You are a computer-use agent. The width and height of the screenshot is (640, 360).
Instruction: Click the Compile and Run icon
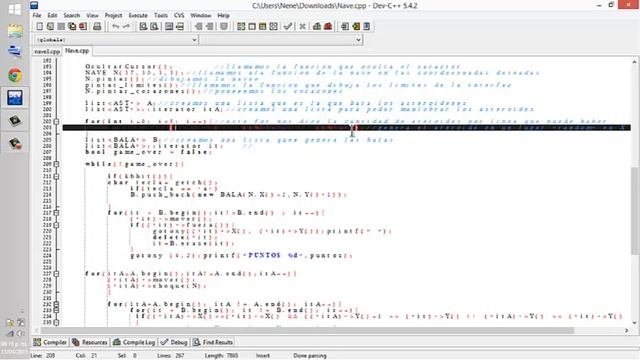[x=262, y=27]
